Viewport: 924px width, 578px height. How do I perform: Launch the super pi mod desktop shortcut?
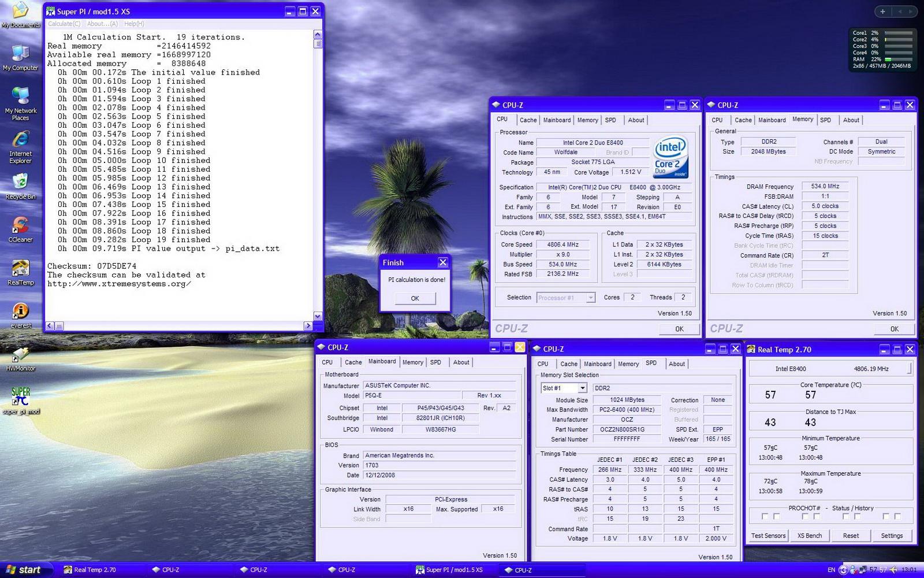21,401
